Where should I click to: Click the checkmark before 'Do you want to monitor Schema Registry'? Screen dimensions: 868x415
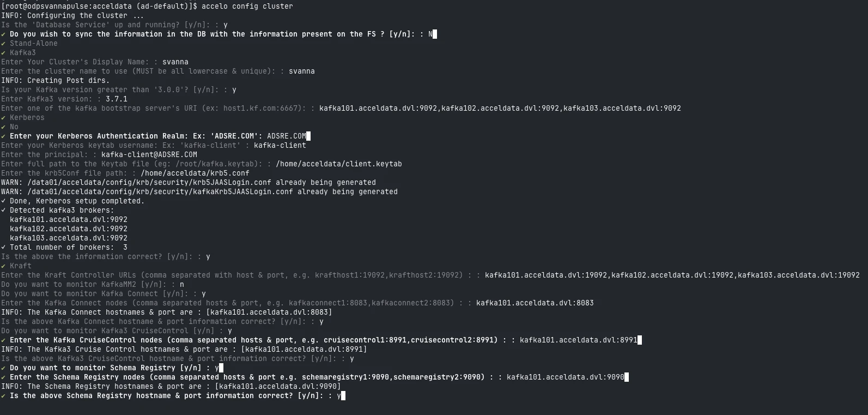point(3,368)
